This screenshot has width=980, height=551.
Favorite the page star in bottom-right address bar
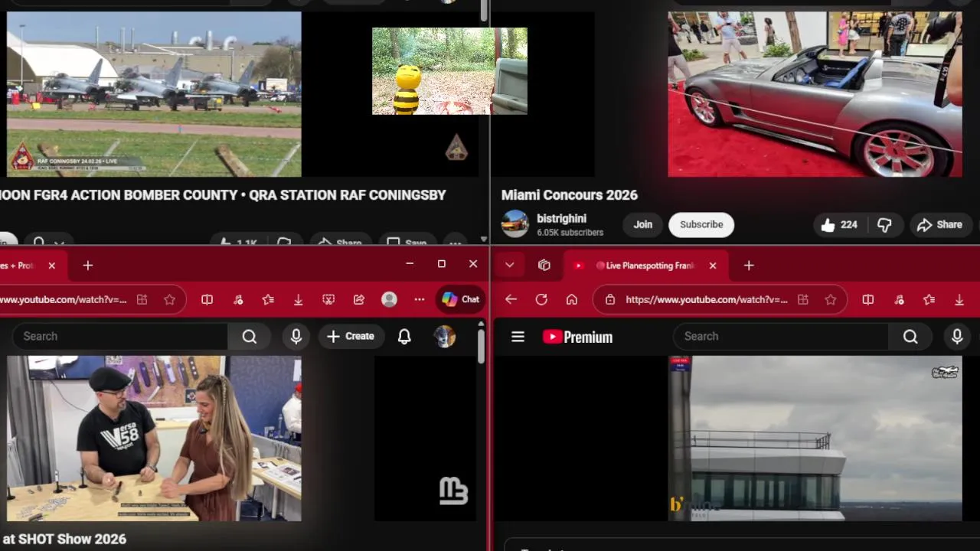tap(830, 300)
